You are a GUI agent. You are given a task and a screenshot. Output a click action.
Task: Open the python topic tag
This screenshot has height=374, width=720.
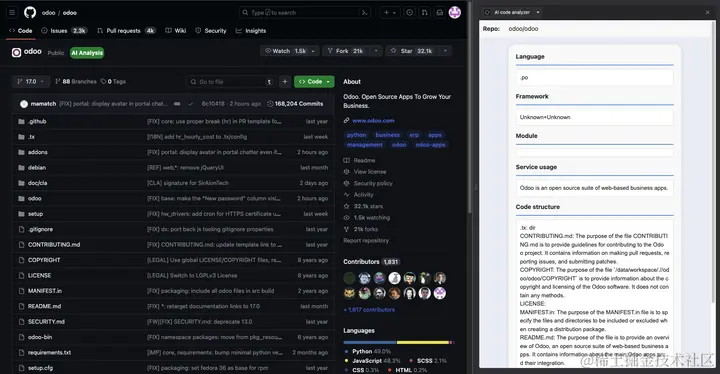(x=356, y=135)
